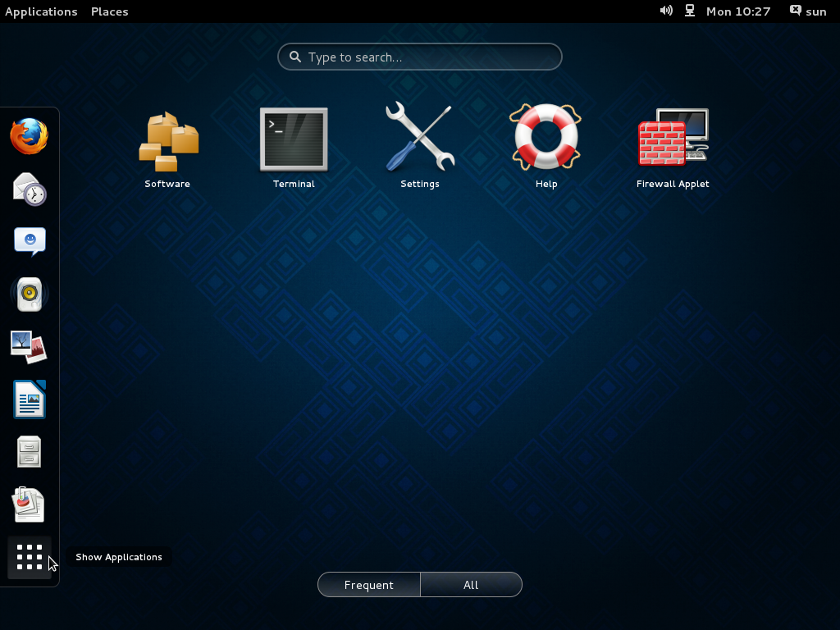The image size is (840, 630).
Task: Open the Places menu
Action: [109, 11]
